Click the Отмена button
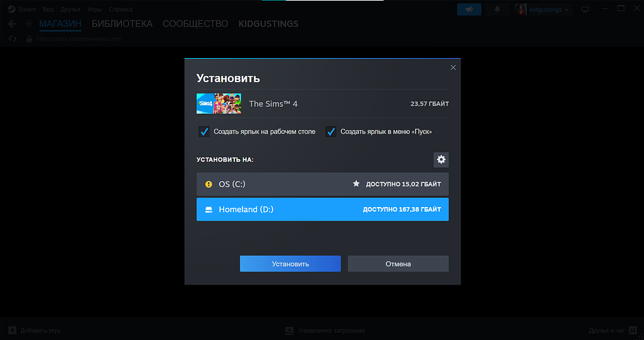 coord(398,264)
